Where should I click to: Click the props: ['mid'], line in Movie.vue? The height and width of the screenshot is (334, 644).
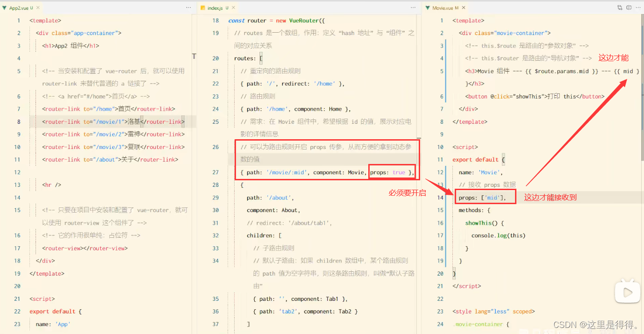(x=482, y=198)
